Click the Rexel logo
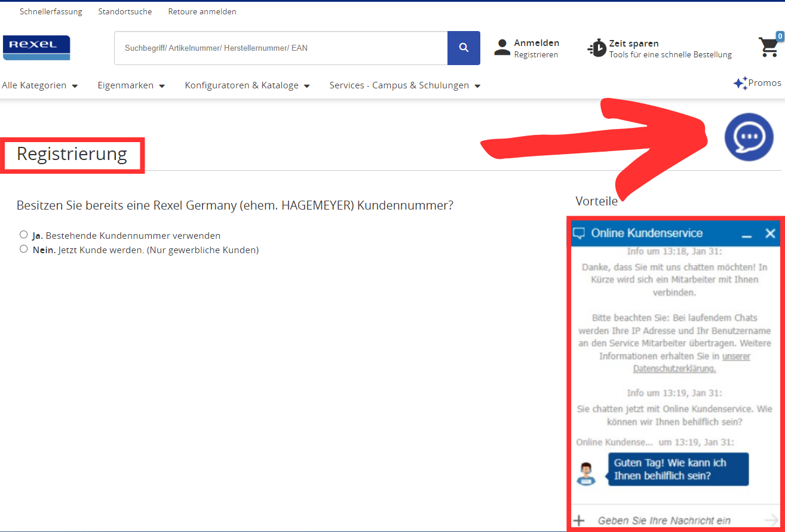Image resolution: width=785 pixels, height=532 pixels. pyautogui.click(x=36, y=47)
